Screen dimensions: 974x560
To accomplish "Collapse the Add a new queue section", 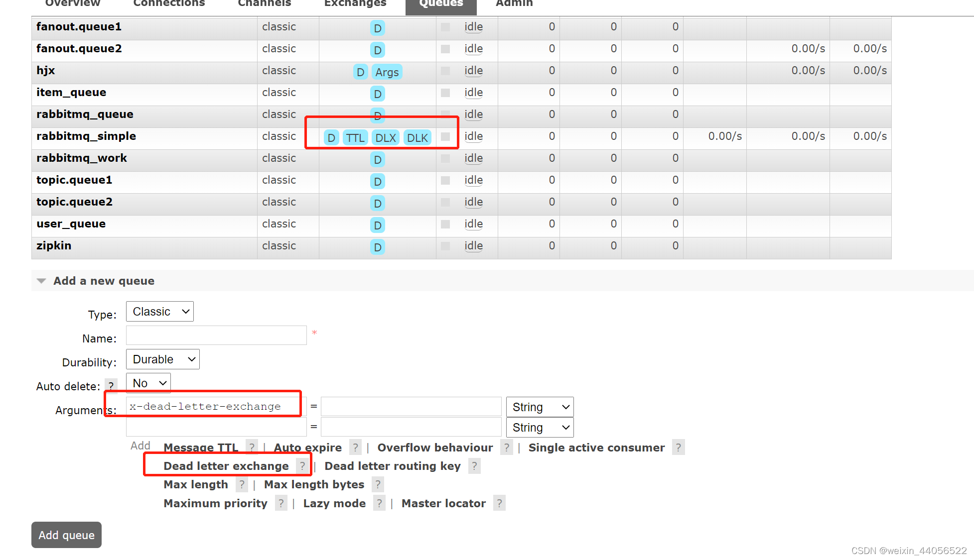I will (104, 281).
